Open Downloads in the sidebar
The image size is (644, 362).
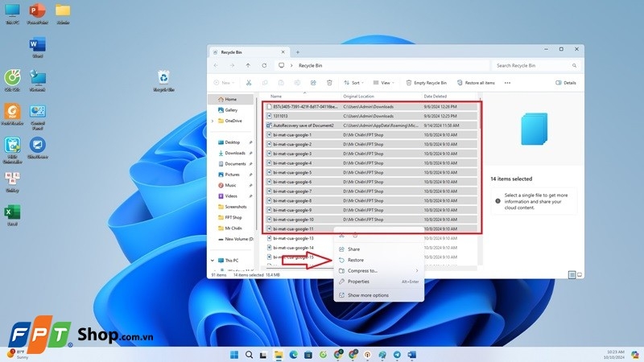point(234,153)
